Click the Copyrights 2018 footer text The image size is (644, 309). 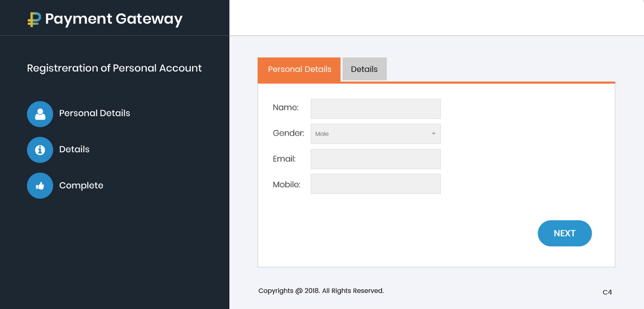321,291
